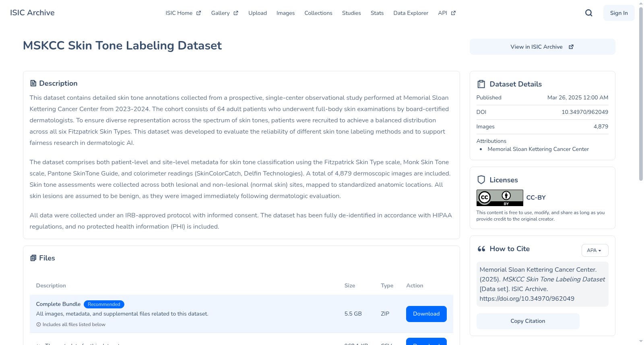Click the license terms text under CC-BY
644x345 pixels.
[x=541, y=216]
